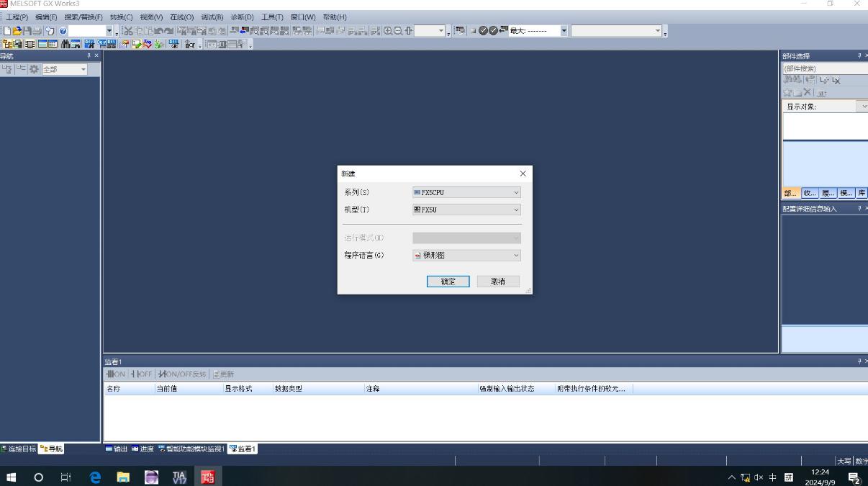Switch to the 连接目标 tab
Image resolution: width=868 pixels, height=486 pixels.
(x=19, y=449)
